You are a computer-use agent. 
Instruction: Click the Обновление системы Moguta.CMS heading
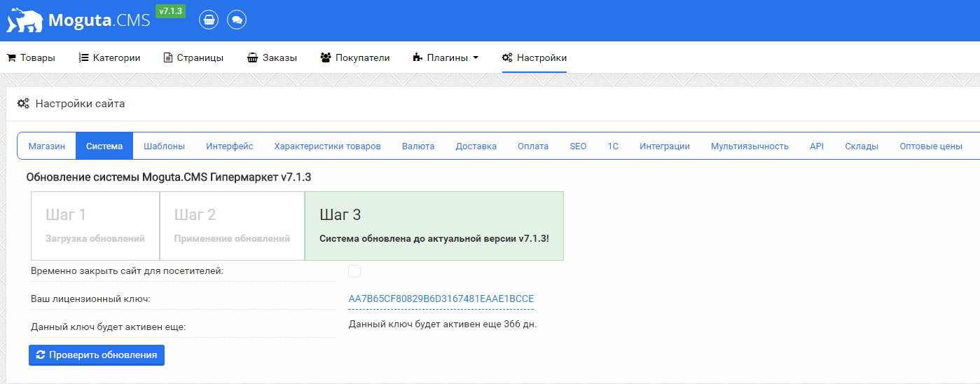click(169, 177)
